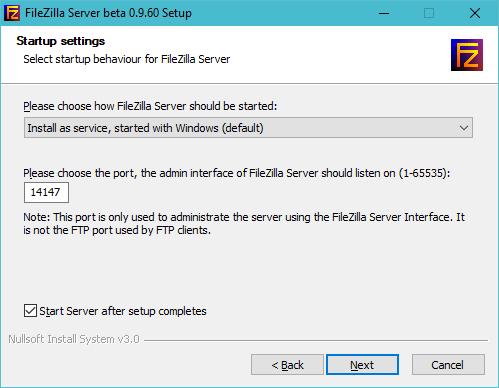Image resolution: width=499 pixels, height=388 pixels.
Task: Click the "Startup settings" heading
Action: 61,41
